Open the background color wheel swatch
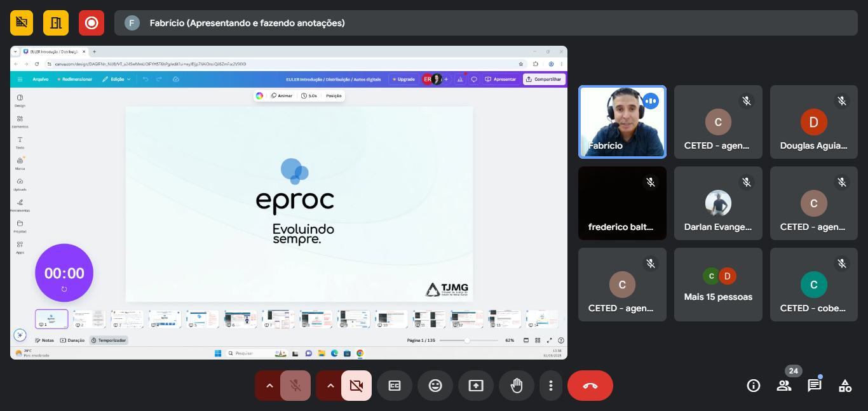 click(x=259, y=96)
